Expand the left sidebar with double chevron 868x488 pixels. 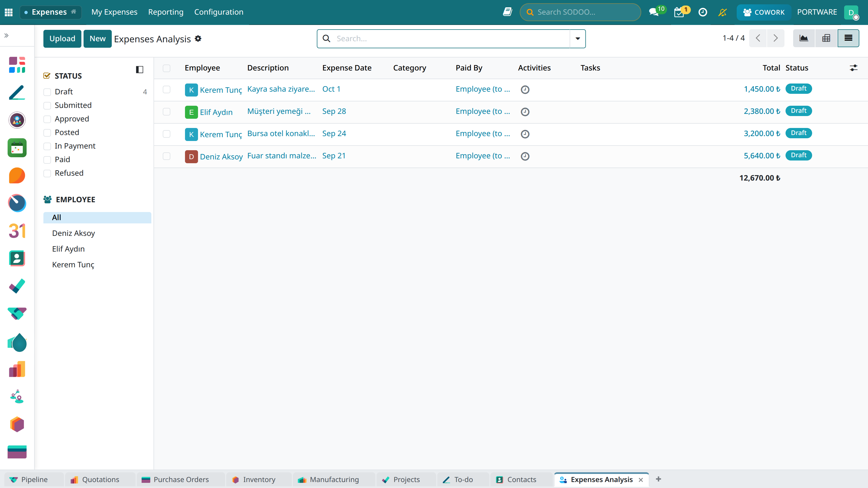click(7, 35)
